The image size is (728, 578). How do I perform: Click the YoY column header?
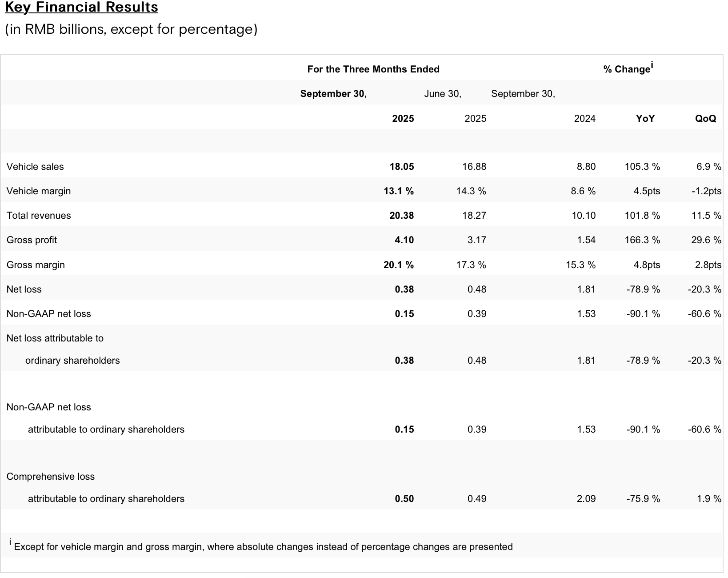tap(645, 119)
